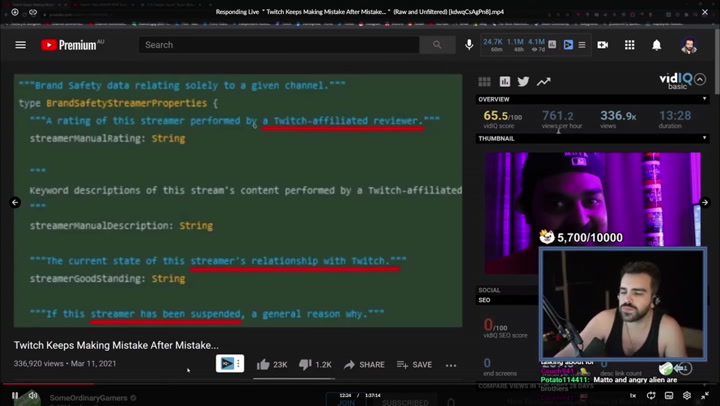Change the playback speed 1x control
Viewport: 720px width, 406px height.
633,395
